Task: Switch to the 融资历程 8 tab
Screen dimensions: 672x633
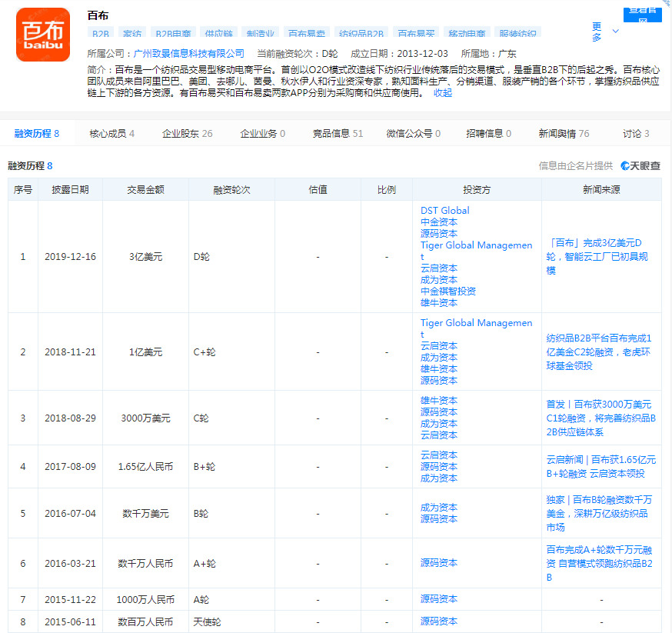Action: (x=37, y=133)
